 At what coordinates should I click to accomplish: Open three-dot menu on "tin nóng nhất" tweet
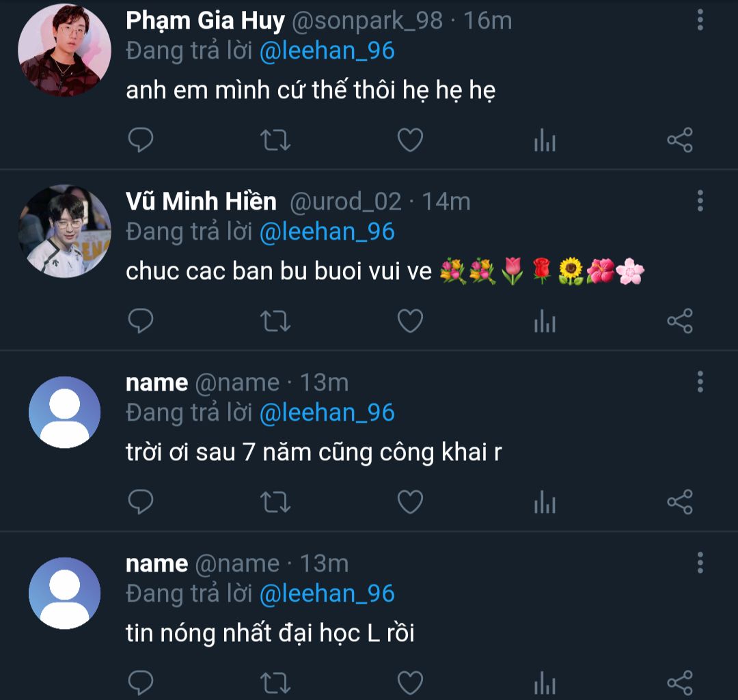pos(700,563)
